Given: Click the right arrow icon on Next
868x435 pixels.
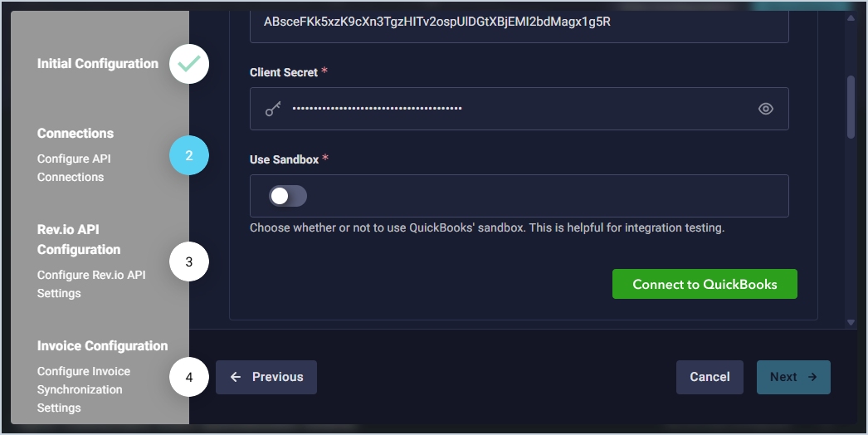Looking at the screenshot, I should [812, 377].
